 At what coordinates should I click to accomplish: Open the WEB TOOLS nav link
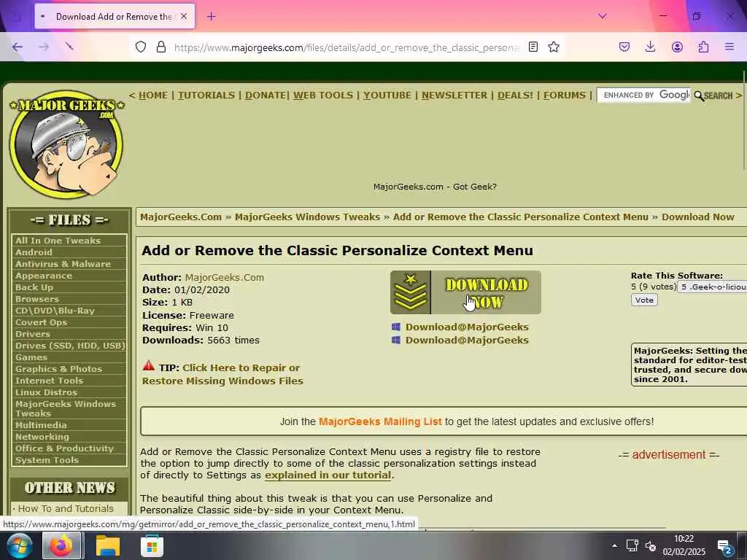pos(323,96)
